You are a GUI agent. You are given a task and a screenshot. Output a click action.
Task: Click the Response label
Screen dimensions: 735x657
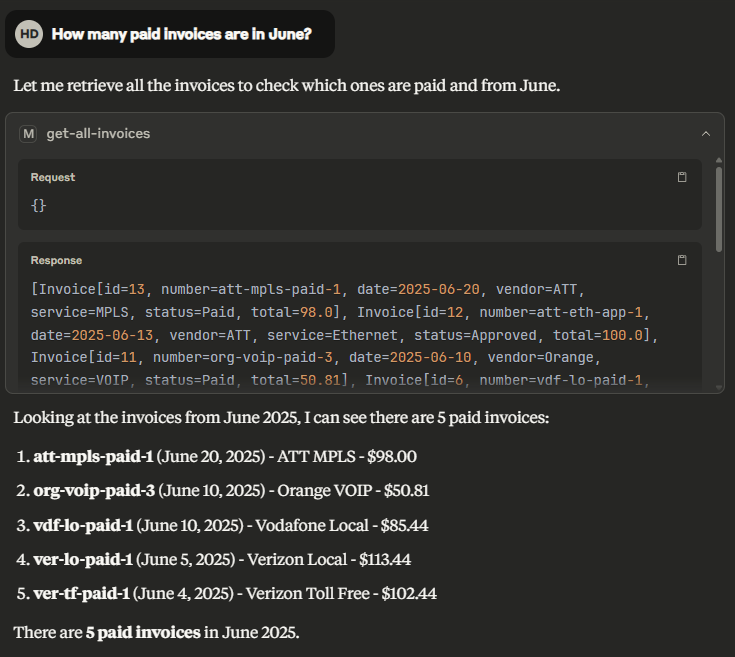[x=56, y=261]
